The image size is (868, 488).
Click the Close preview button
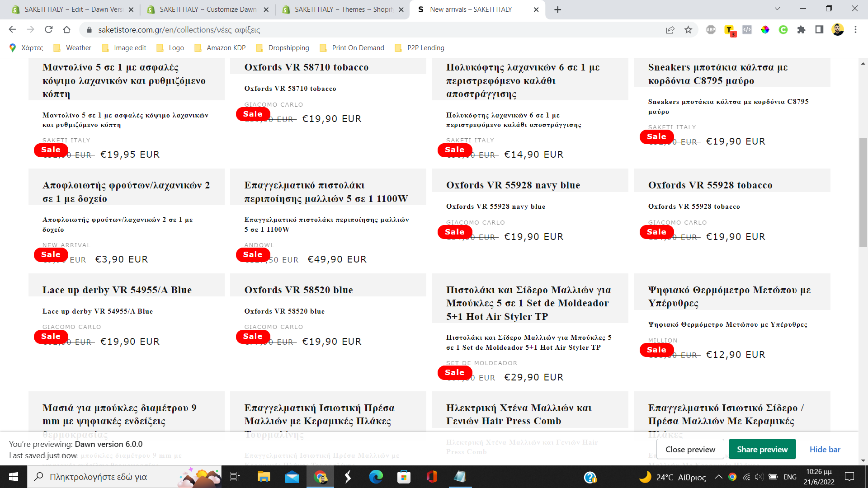[x=690, y=449]
